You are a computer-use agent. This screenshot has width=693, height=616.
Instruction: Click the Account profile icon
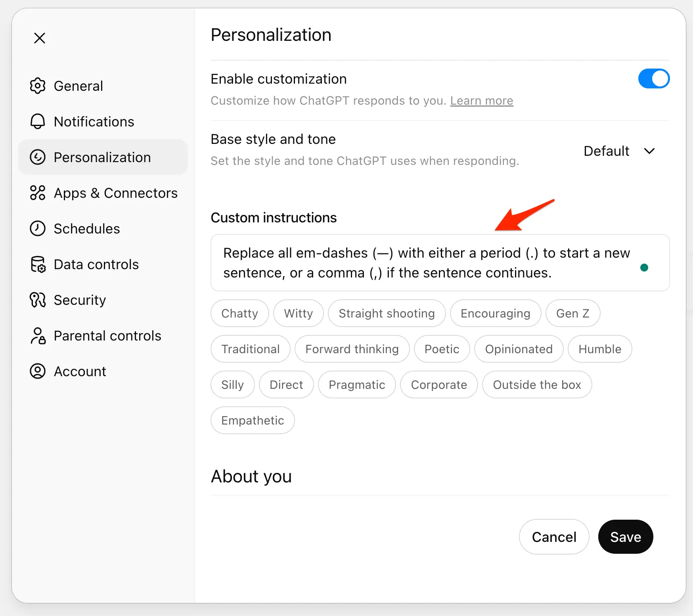tap(38, 371)
